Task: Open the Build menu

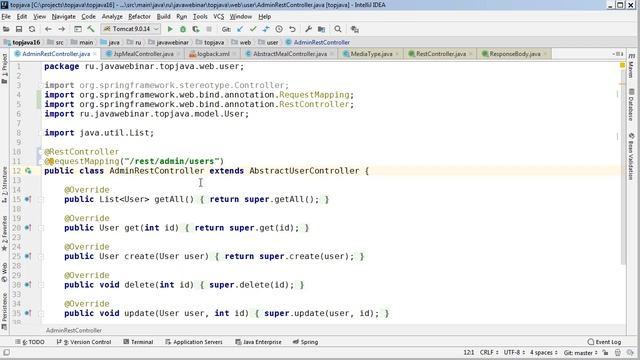Action: [163, 16]
